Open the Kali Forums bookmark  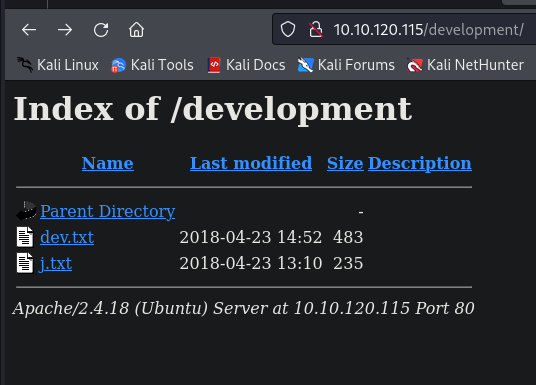(x=346, y=65)
